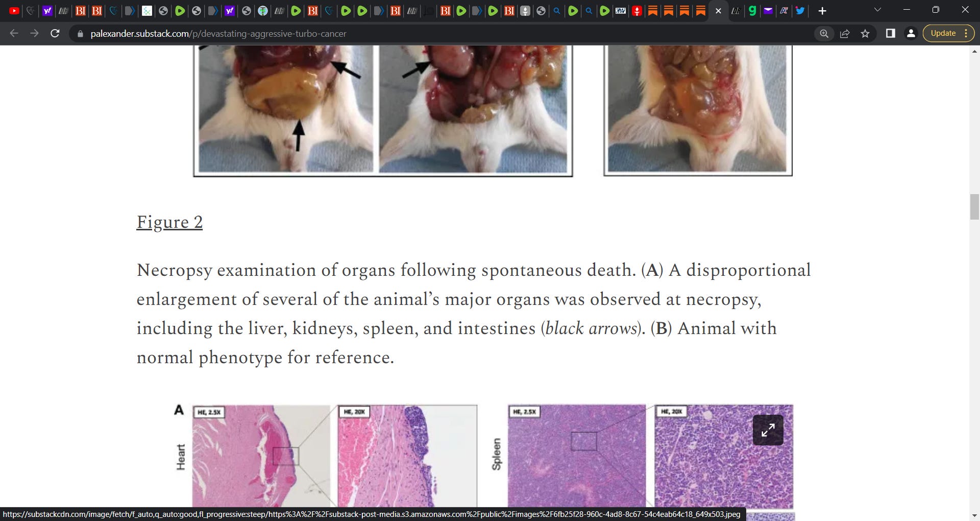Switch to a Business Insider BI tab
The height and width of the screenshot is (521, 980).
80,10
